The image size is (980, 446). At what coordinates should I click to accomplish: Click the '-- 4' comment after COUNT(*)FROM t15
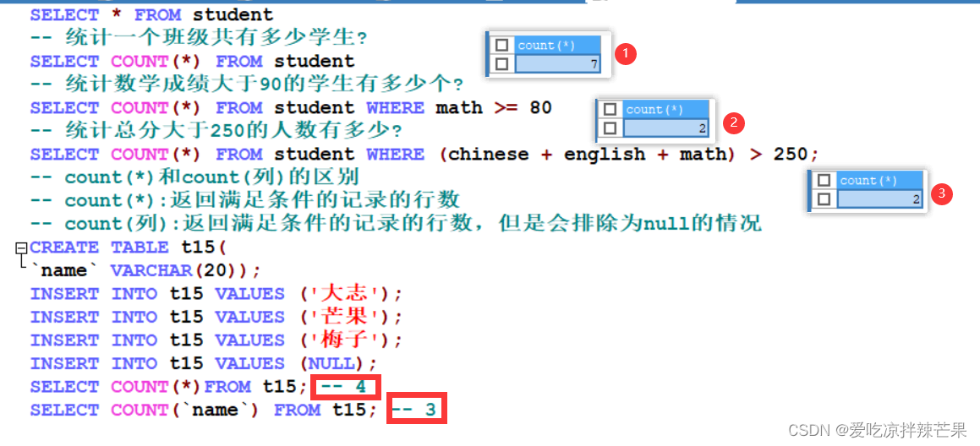(345, 387)
